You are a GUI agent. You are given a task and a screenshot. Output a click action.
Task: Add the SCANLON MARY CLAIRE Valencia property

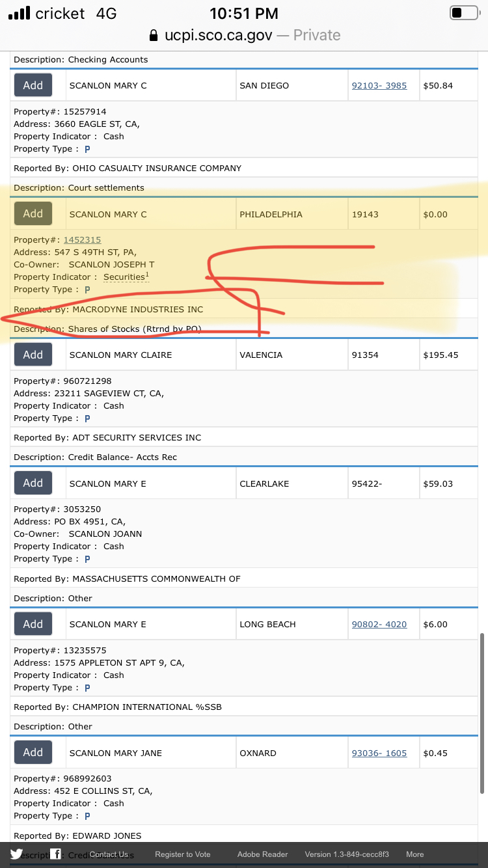coord(33,355)
